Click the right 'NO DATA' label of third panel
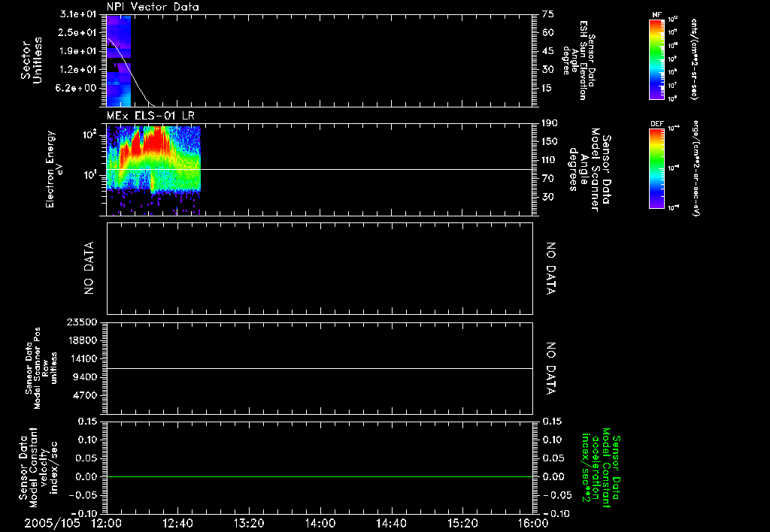Image resolution: width=770 pixels, height=532 pixels. (551, 268)
